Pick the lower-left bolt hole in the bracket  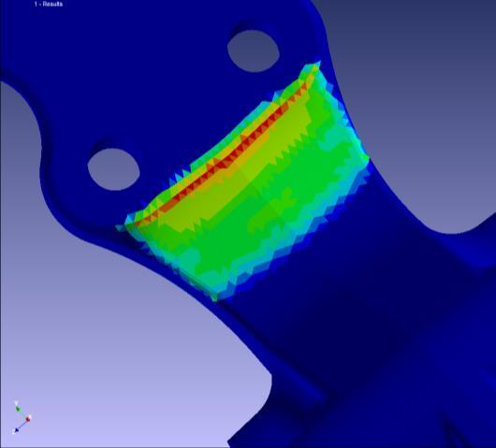click(113, 169)
